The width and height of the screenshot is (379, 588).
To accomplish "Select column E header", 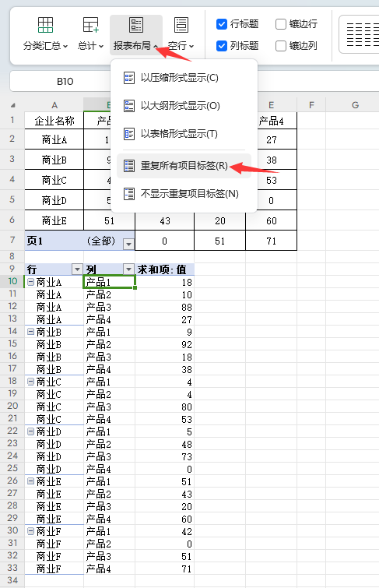I will 271,105.
